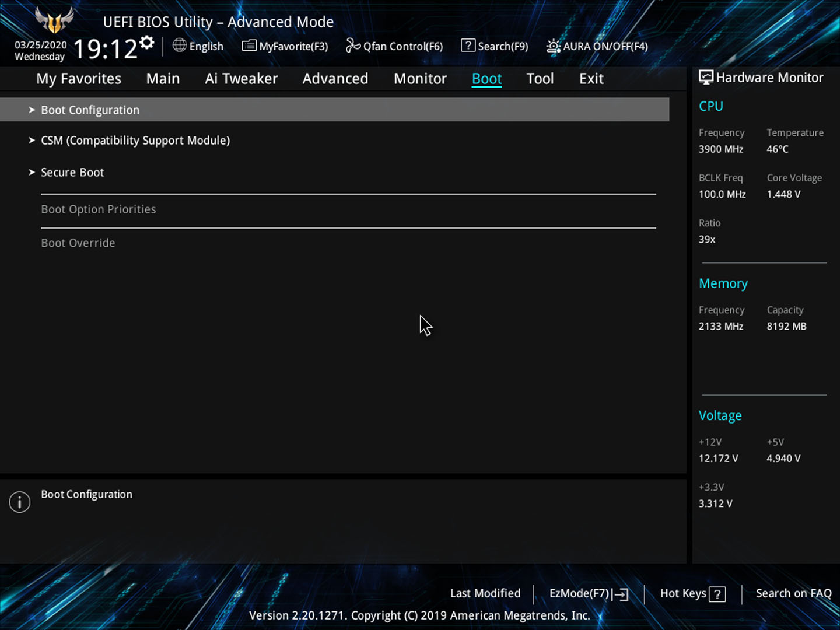Click the globe language icon
Image resolution: width=840 pixels, height=630 pixels.
click(179, 45)
